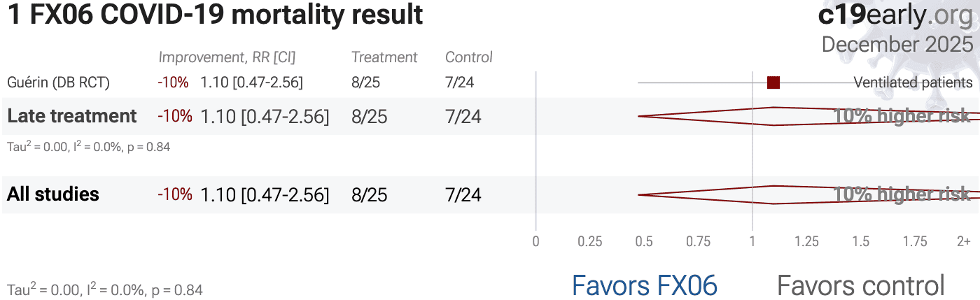Click the Favors control label

tap(860, 285)
